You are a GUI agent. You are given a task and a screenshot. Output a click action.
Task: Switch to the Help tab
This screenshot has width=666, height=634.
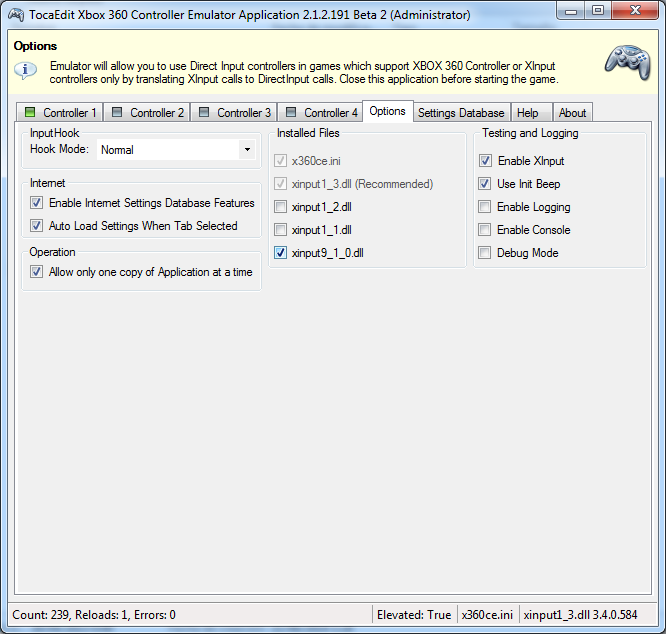coord(531,113)
